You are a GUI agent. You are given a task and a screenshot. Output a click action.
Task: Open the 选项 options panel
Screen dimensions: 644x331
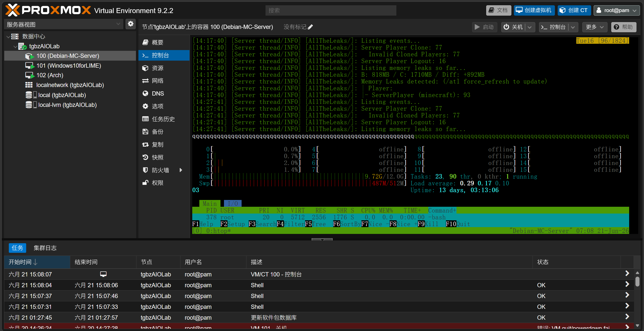pos(164,106)
